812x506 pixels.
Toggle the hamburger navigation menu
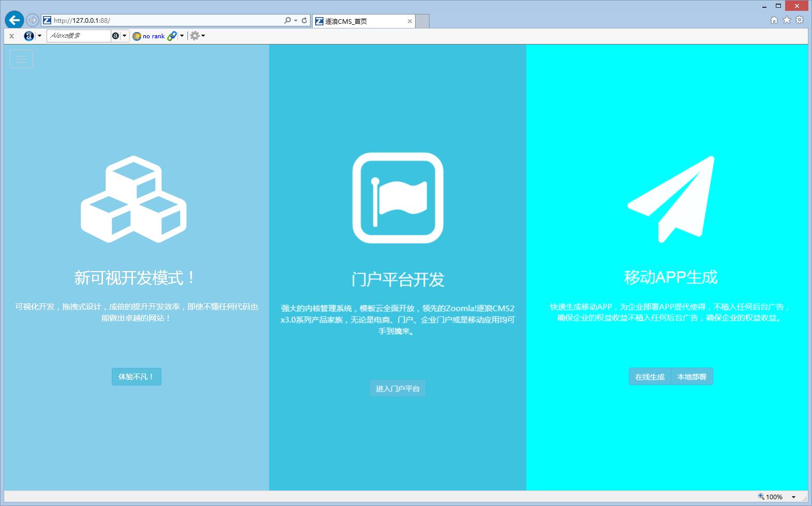21,59
